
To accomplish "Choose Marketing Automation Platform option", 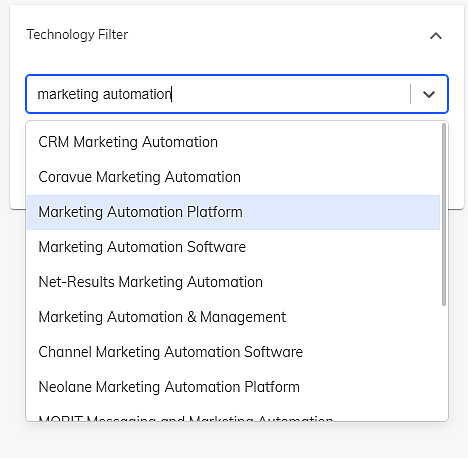I will tap(233, 212).
